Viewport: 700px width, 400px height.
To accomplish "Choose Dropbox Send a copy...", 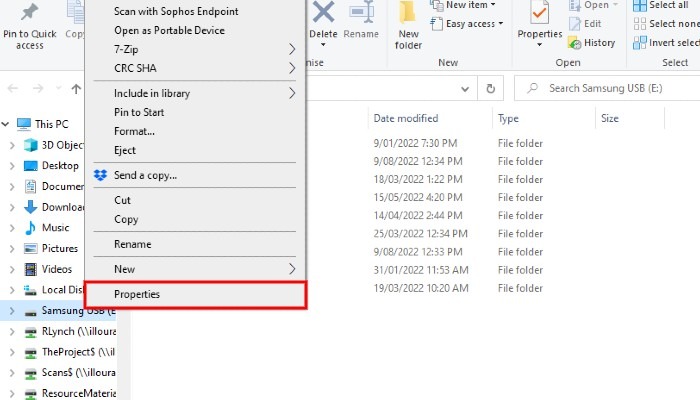I will tap(195, 175).
